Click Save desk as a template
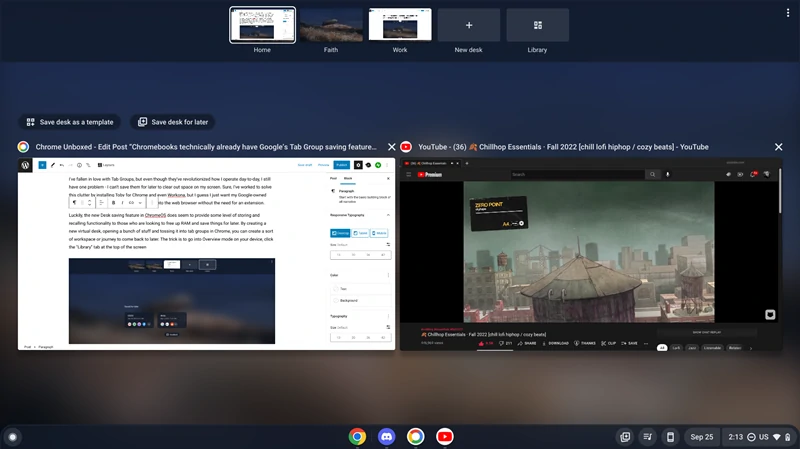 pos(70,122)
